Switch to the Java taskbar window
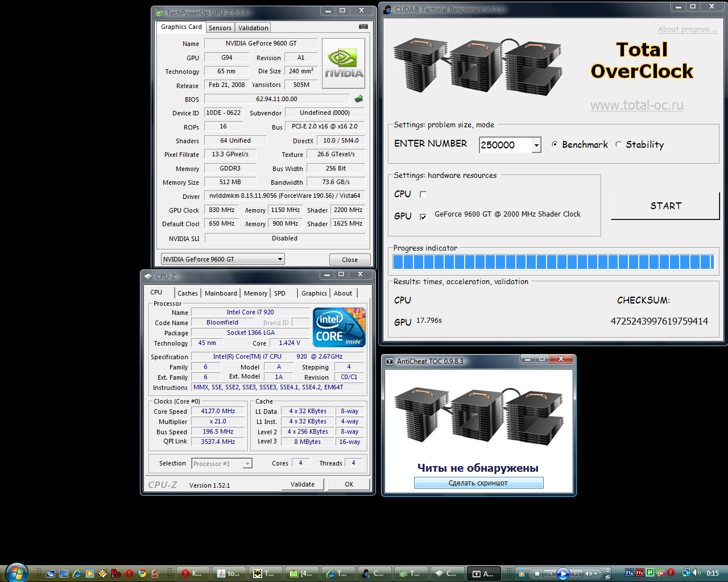This screenshot has width=728, height=582. tap(229, 573)
